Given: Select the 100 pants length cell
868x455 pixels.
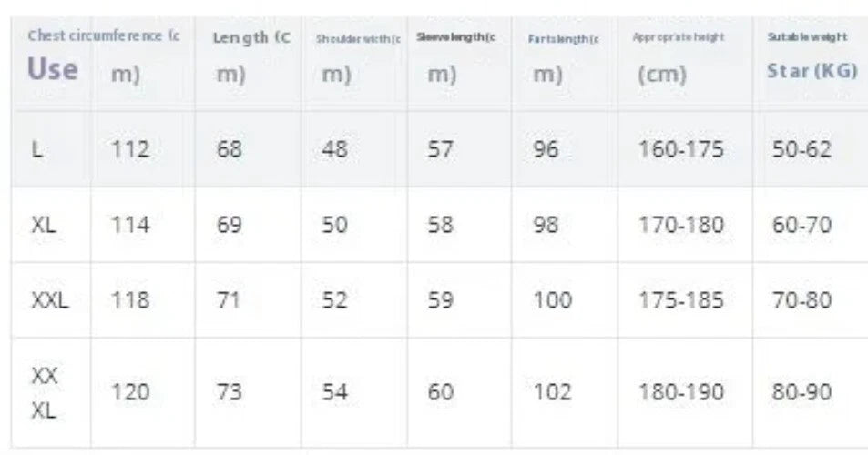Looking at the screenshot, I should coord(552,300).
